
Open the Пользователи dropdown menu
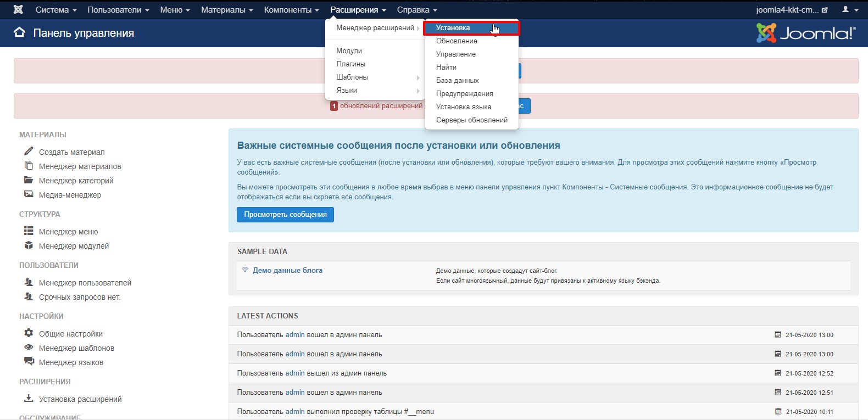118,10
